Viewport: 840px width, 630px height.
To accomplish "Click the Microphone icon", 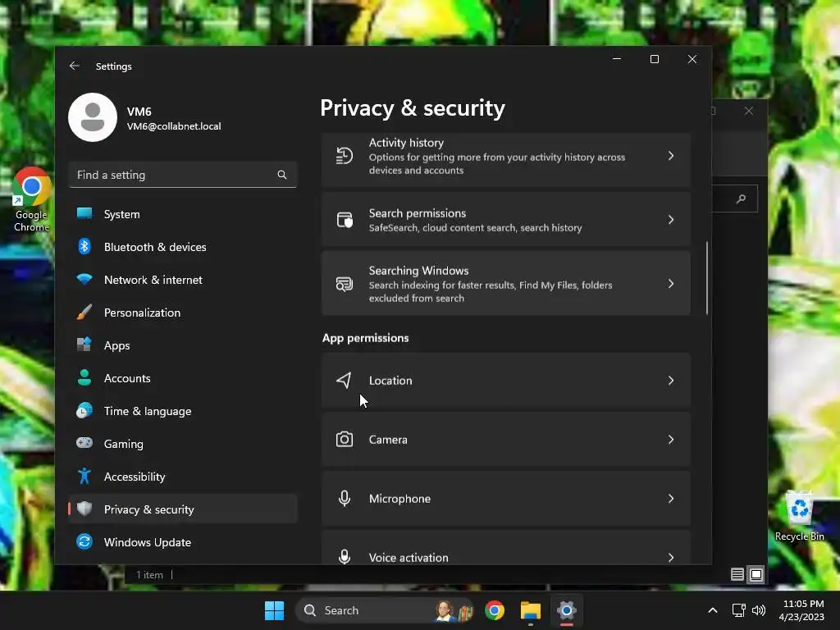I will pos(345,499).
